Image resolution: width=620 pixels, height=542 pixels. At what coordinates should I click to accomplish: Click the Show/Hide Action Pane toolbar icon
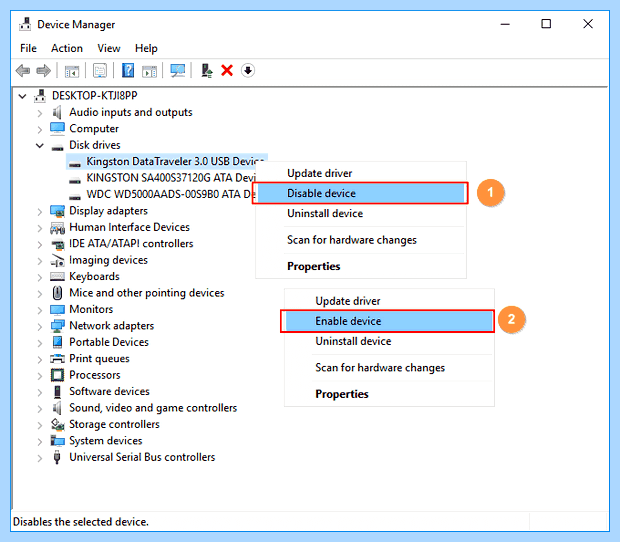pos(149,71)
